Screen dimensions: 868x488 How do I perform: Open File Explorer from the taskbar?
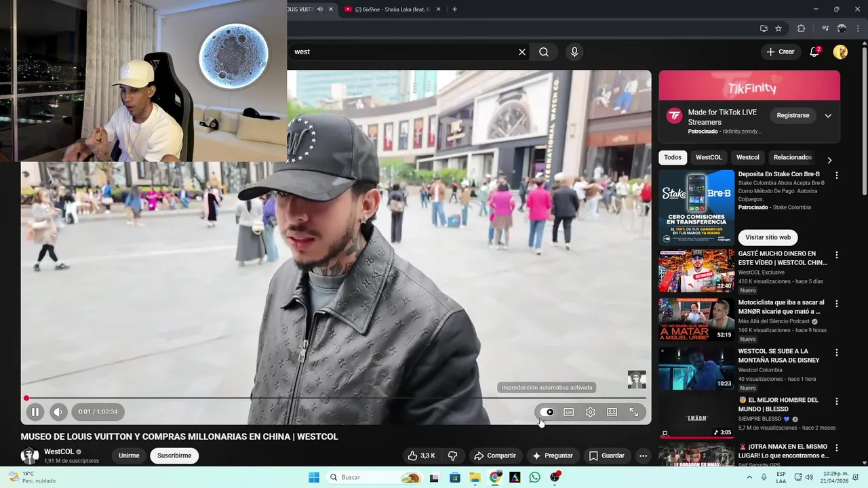coord(475,477)
